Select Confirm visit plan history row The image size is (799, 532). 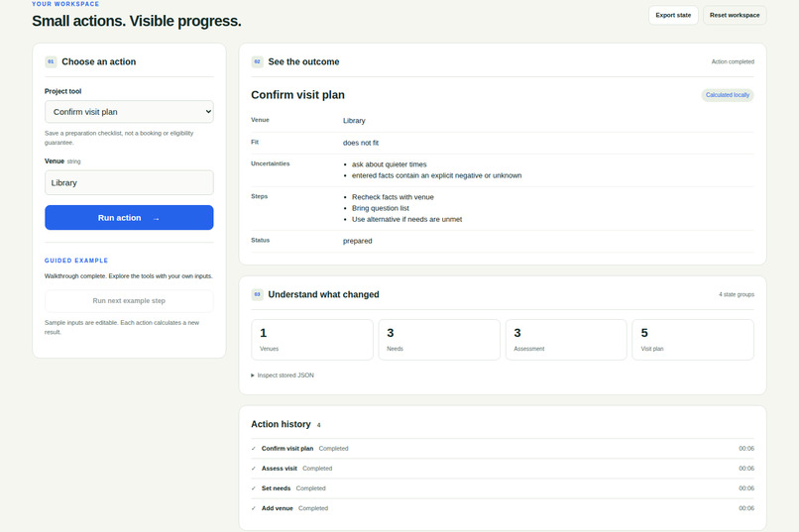503,449
